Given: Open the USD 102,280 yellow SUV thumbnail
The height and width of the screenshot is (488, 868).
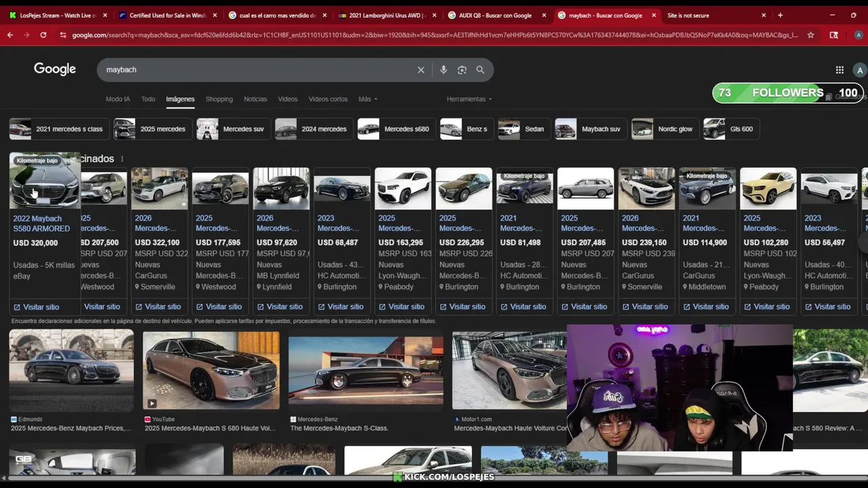Looking at the screenshot, I should click(x=768, y=188).
